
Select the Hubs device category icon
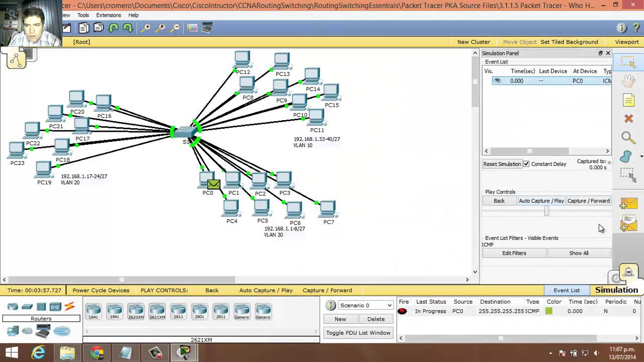[41, 307]
